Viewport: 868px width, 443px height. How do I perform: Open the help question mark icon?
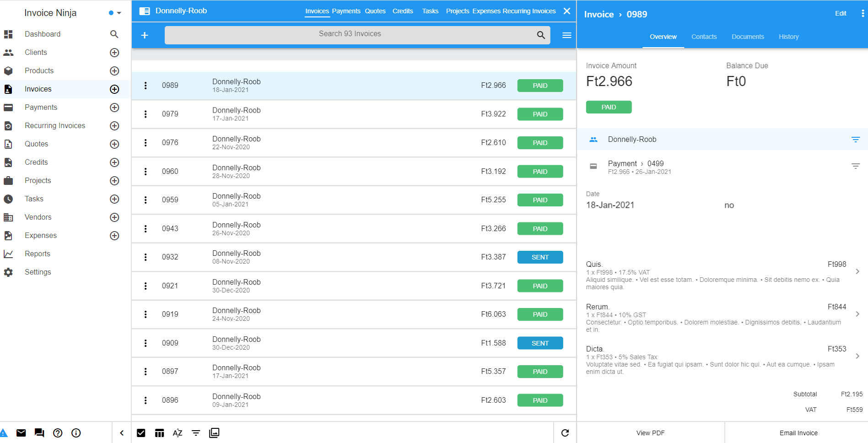tap(58, 433)
